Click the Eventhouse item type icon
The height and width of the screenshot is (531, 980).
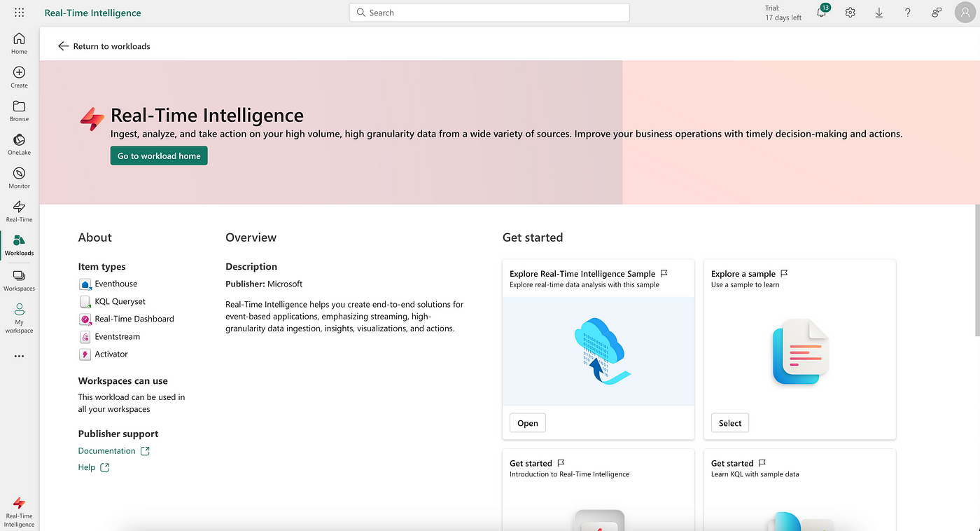pos(85,284)
